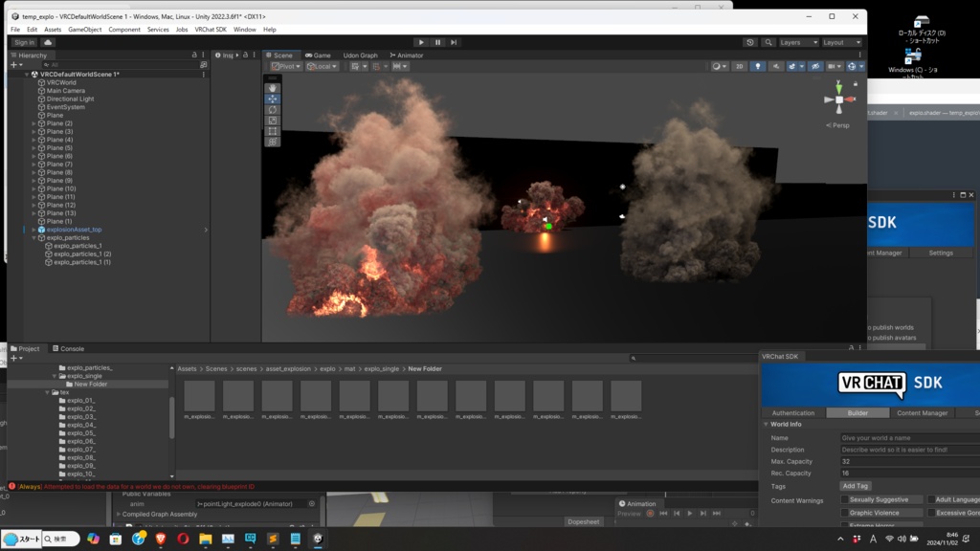Image resolution: width=980 pixels, height=551 pixels.
Task: Open scene camera settings dropdown
Action: pos(834,66)
